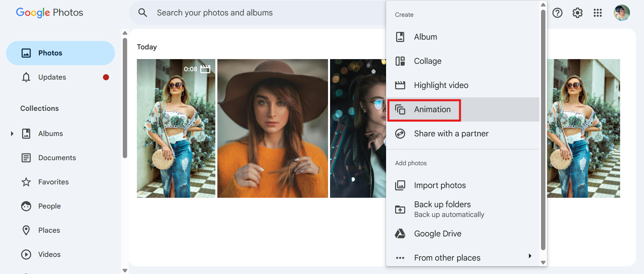Click the search magnifier icon
Viewport: 644px width, 274px height.
coord(143,13)
